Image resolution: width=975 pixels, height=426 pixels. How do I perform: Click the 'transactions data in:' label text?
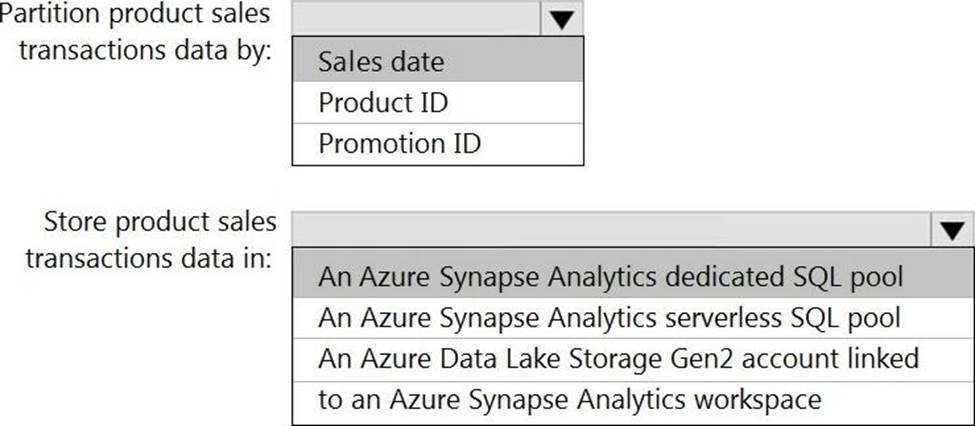[149, 257]
